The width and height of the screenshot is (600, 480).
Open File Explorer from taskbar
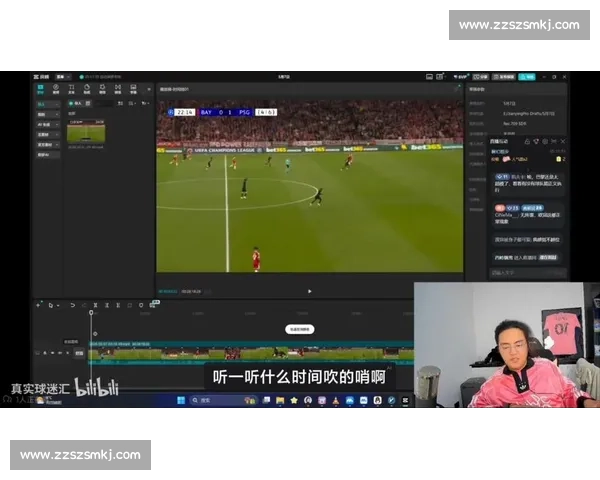[280, 400]
